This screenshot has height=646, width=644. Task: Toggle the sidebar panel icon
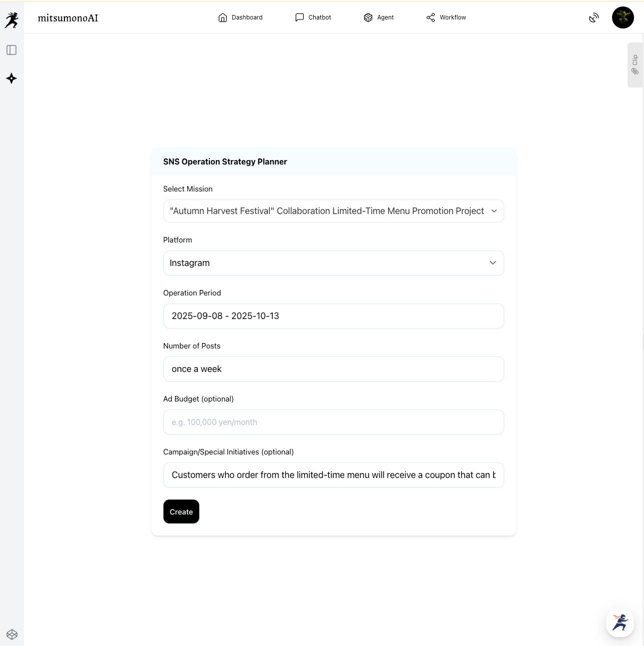[11, 50]
